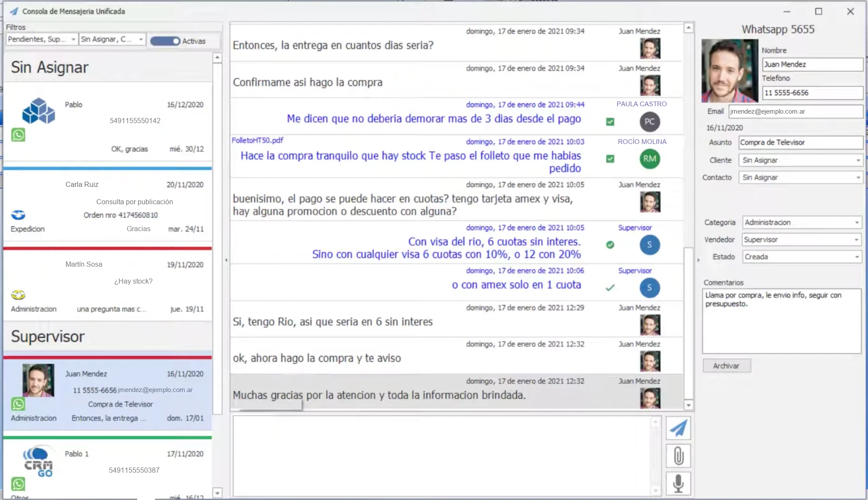The image size is (868, 500).
Task: Open the Categoria dropdown
Action: click(x=802, y=222)
